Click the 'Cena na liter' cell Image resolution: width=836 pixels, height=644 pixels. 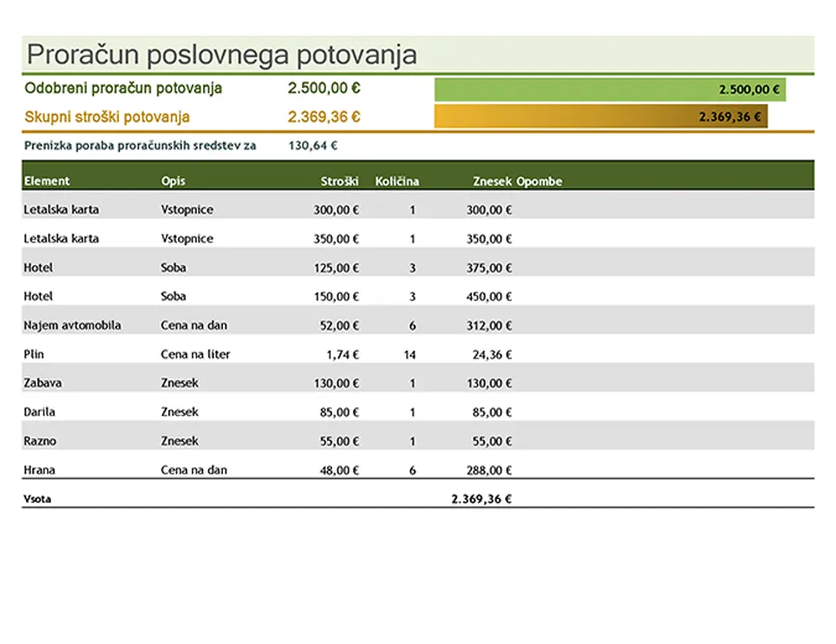click(196, 354)
